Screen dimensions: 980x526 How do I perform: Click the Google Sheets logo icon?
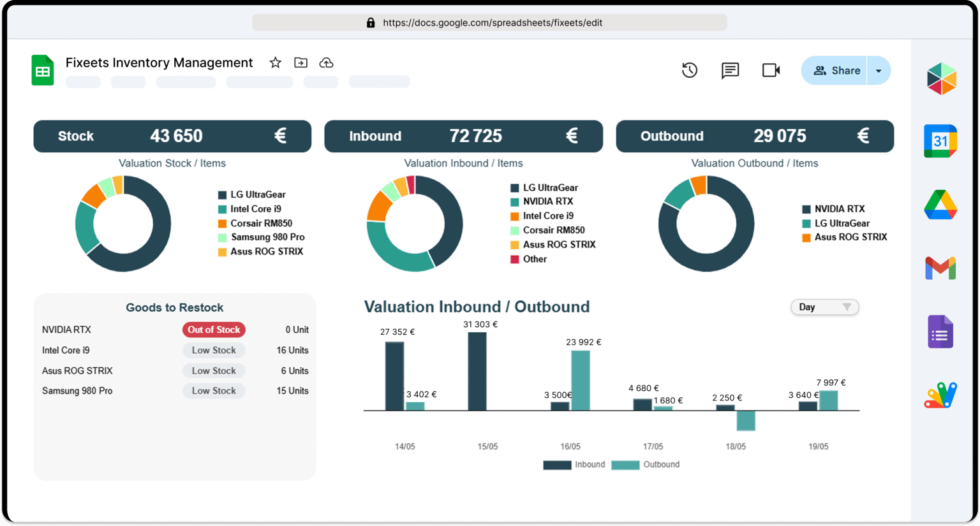coord(43,70)
